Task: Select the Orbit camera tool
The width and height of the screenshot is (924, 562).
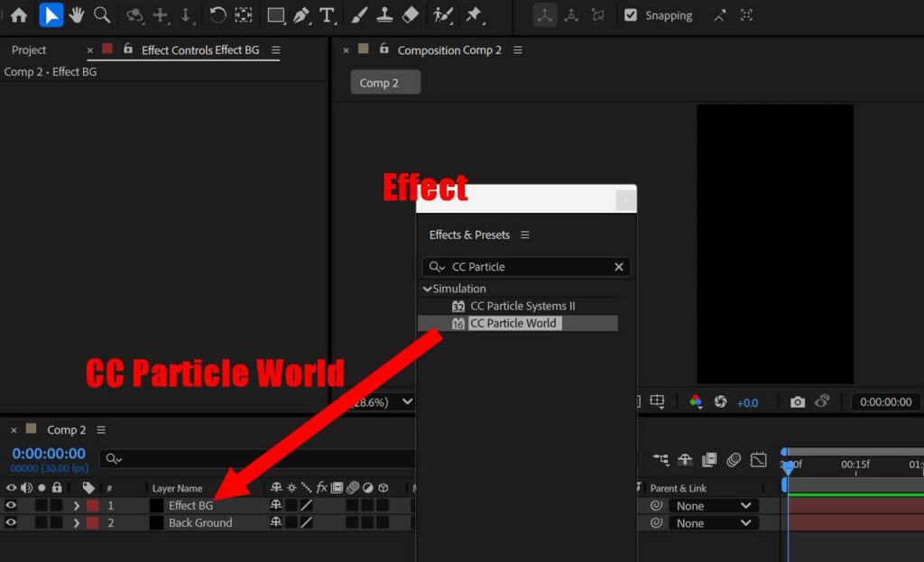Action: [135, 15]
